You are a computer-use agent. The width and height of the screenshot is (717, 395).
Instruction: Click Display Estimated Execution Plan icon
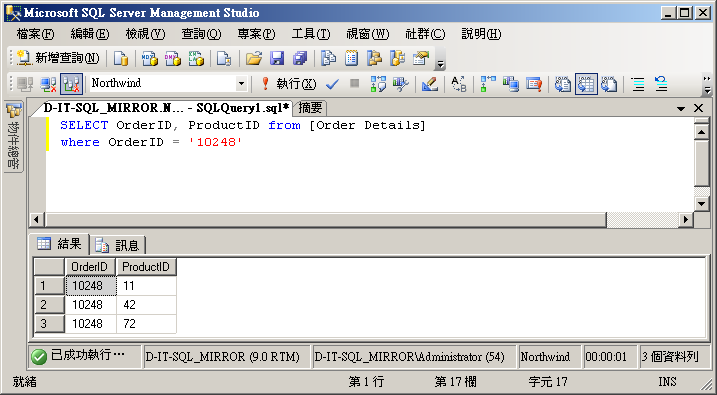pyautogui.click(x=378, y=84)
